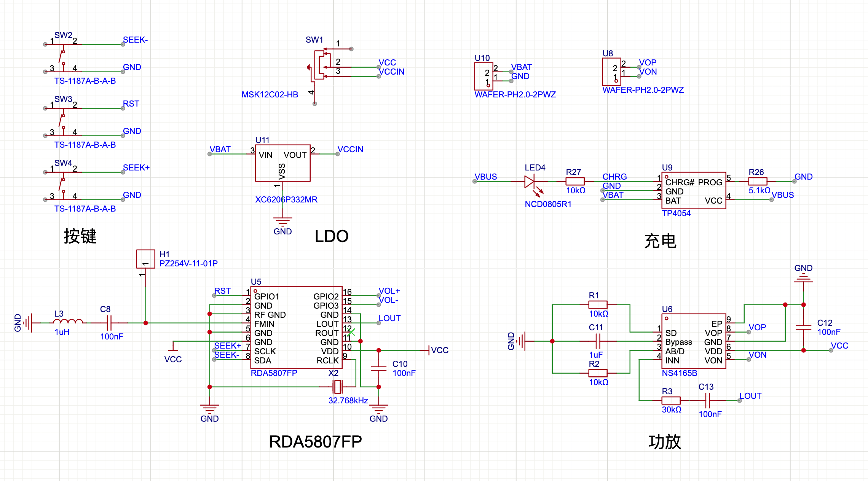The image size is (868, 481).
Task: Click the MSK12C02-HB part name
Action: coord(270,94)
